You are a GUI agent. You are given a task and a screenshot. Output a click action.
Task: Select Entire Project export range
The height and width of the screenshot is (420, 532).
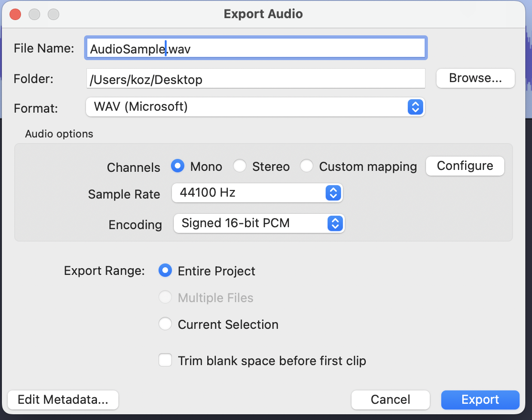coord(165,271)
